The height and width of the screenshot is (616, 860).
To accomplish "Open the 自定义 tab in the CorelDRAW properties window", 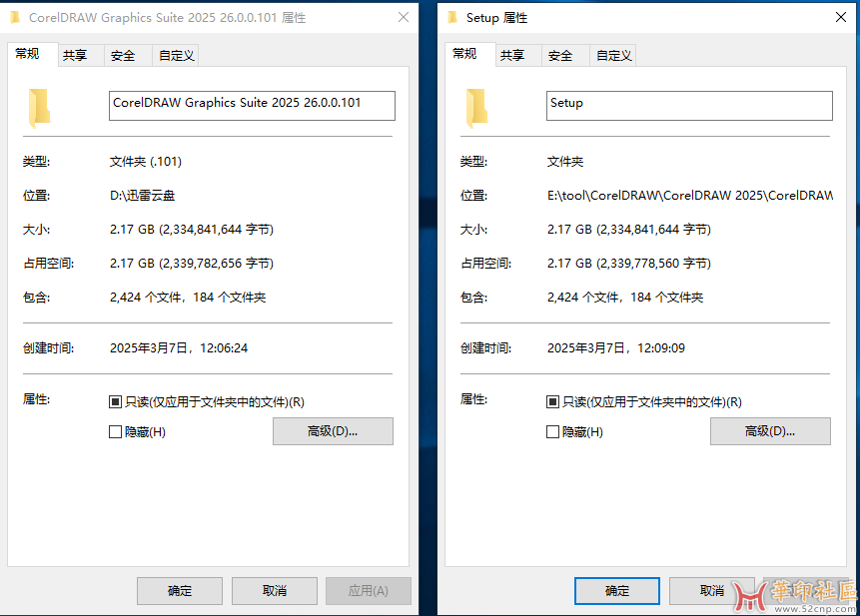I will coord(175,55).
